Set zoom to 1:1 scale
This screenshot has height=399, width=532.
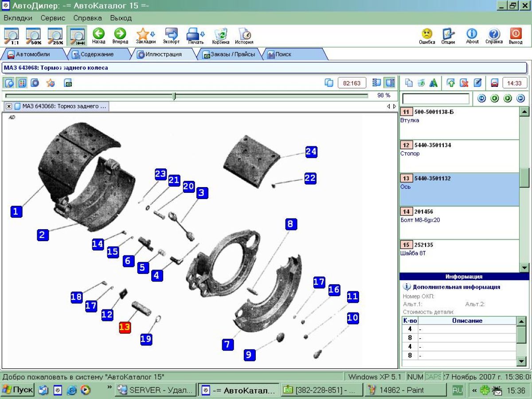12,36
